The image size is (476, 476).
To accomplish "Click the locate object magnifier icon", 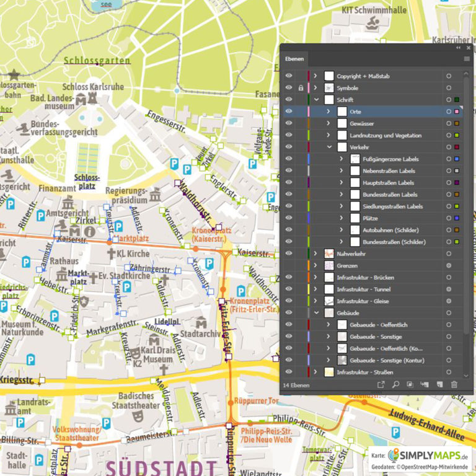I will (395, 385).
